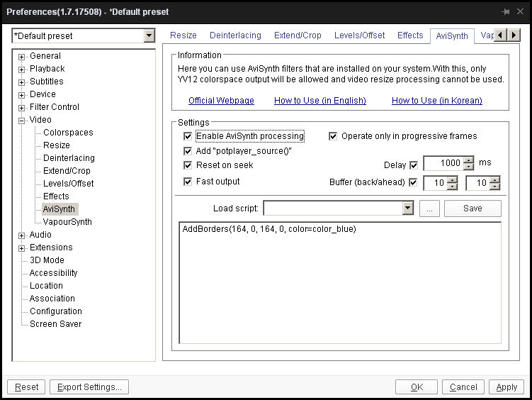
Task: Open the Load script dropdown
Action: click(408, 208)
